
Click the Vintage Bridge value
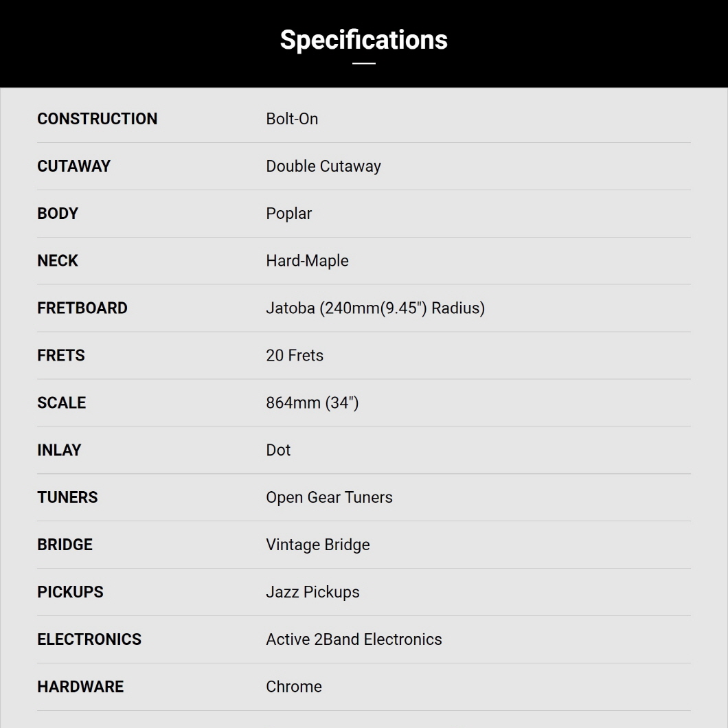[x=318, y=545]
